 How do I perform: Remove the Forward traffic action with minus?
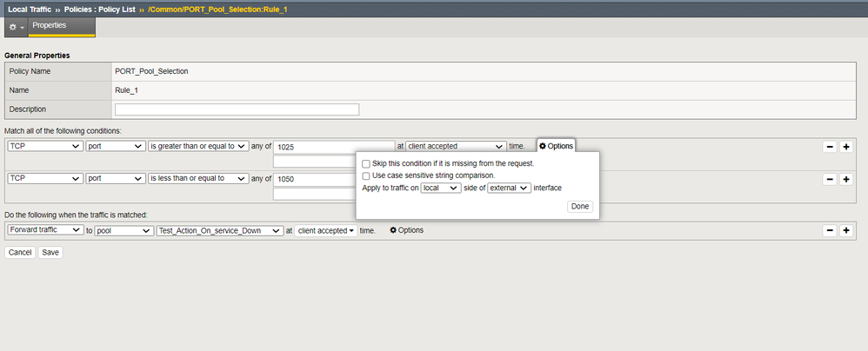829,231
